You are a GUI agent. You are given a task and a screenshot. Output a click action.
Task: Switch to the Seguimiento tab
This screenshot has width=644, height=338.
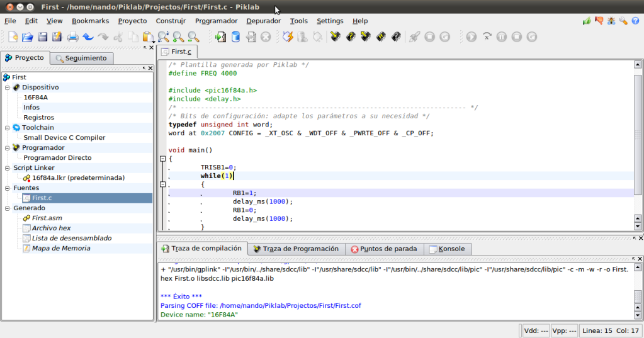click(x=82, y=59)
